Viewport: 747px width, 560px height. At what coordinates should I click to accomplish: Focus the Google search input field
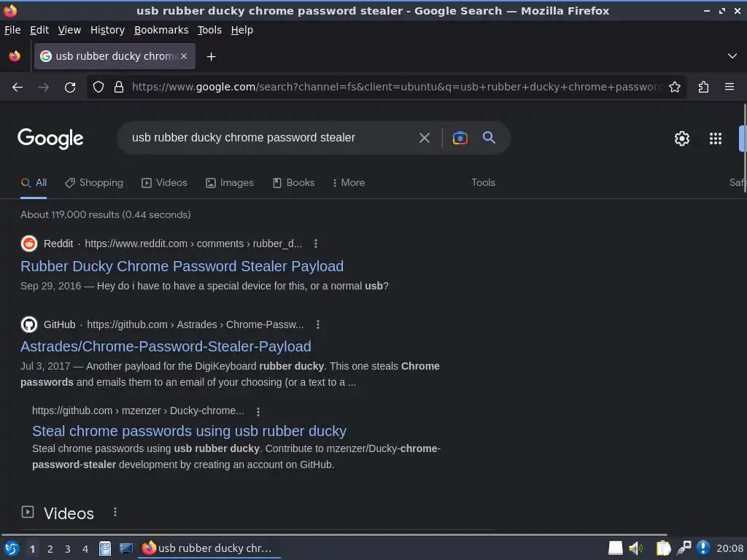click(x=271, y=138)
